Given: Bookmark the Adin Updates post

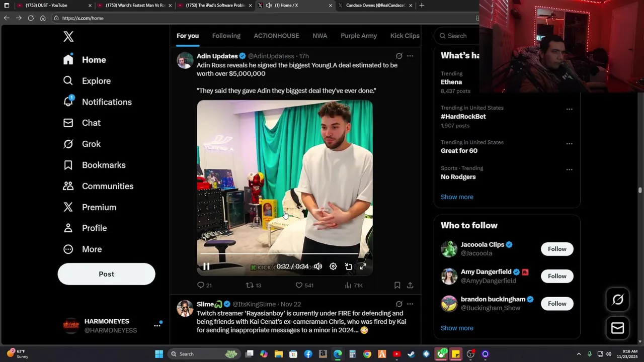Looking at the screenshot, I should tap(397, 285).
